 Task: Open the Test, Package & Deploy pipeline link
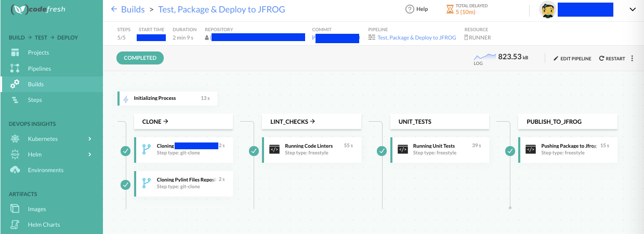point(417,37)
